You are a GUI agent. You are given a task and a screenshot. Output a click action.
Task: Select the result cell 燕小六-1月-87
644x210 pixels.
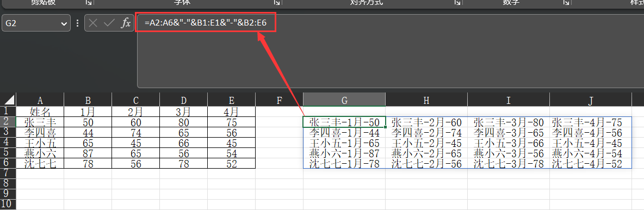click(344, 153)
